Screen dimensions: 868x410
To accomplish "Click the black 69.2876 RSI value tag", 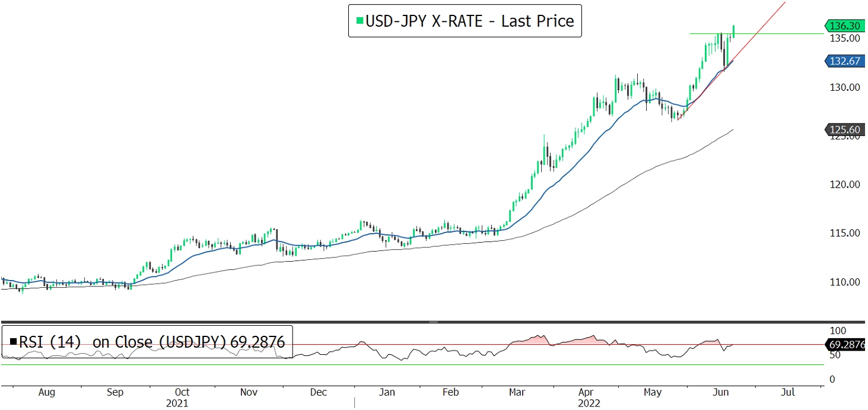I will tap(845, 344).
